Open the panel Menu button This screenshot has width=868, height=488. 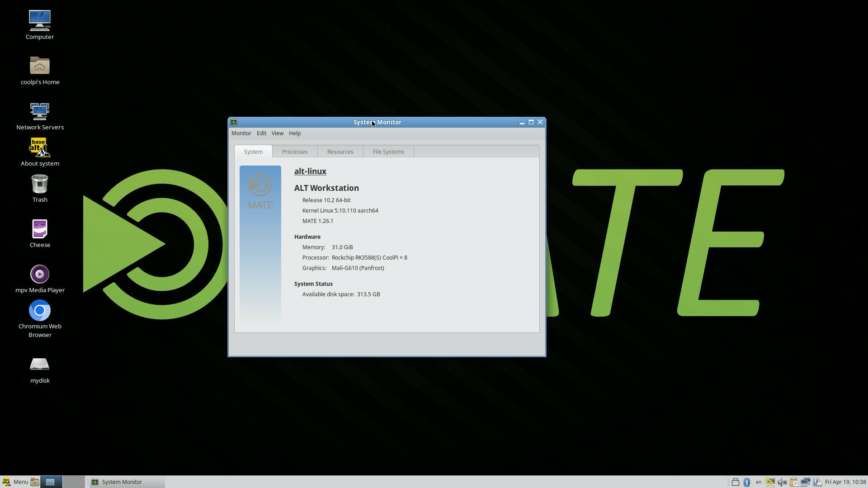tap(15, 482)
